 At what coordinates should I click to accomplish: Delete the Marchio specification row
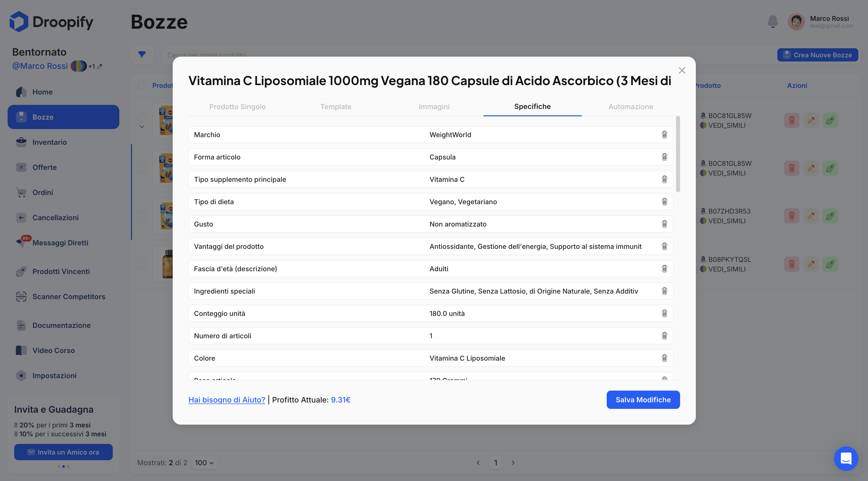pyautogui.click(x=664, y=135)
